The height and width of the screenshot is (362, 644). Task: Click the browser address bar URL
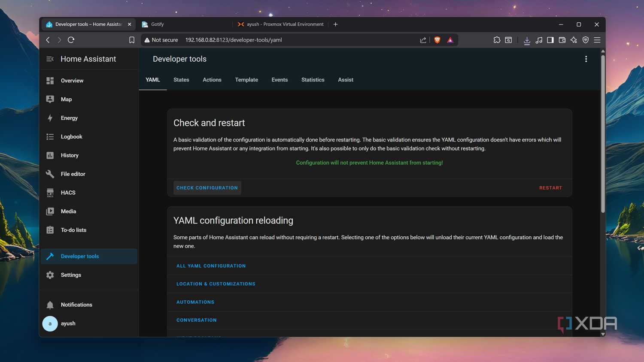tap(234, 40)
